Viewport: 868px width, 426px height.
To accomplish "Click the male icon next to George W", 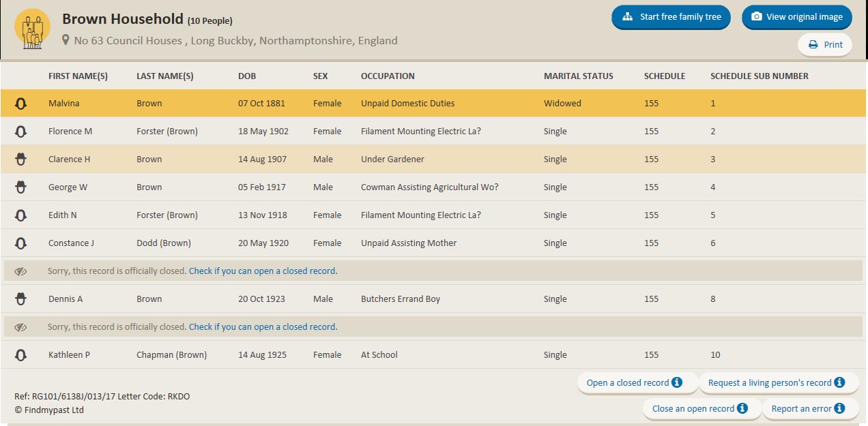I will 21,187.
